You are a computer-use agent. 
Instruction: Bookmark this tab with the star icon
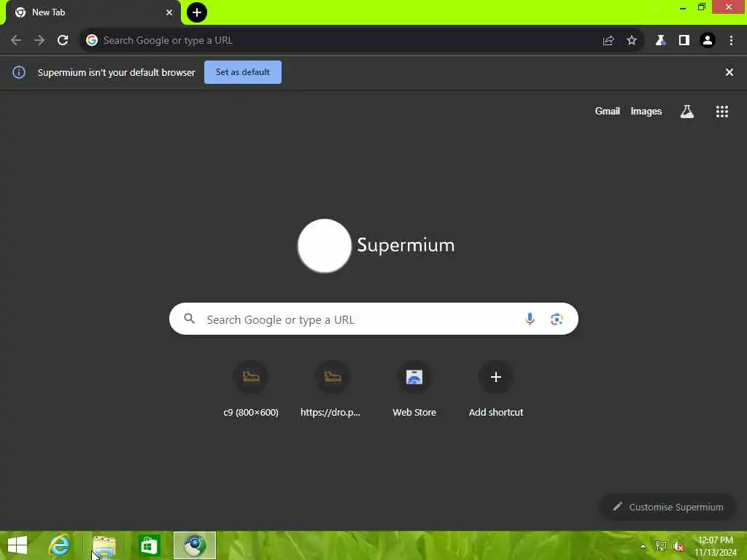632,41
